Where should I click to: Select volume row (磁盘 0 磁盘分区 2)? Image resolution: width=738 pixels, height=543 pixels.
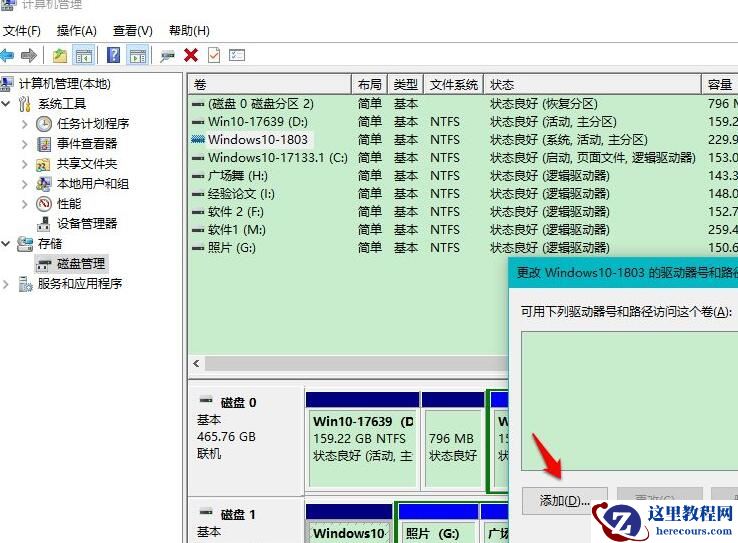click(x=464, y=104)
